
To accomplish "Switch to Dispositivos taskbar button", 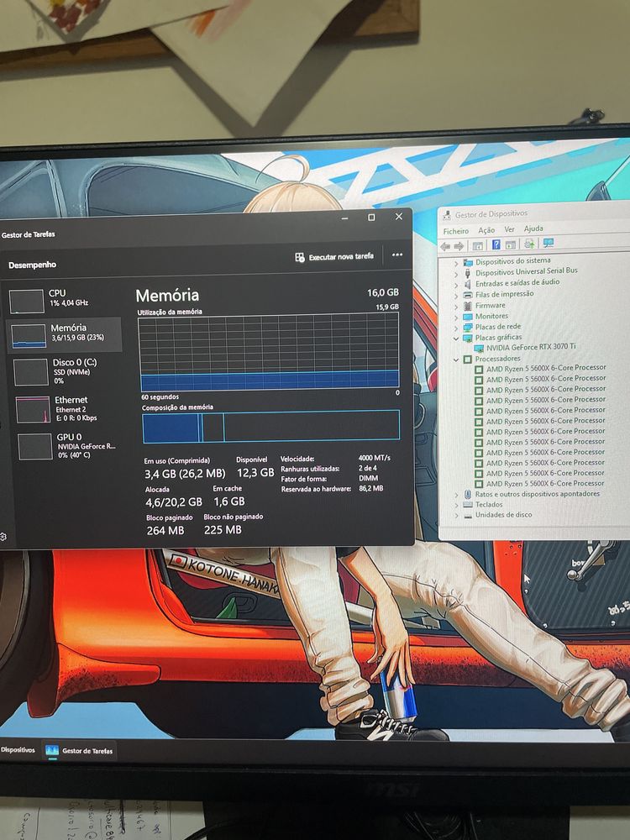I will point(18,750).
